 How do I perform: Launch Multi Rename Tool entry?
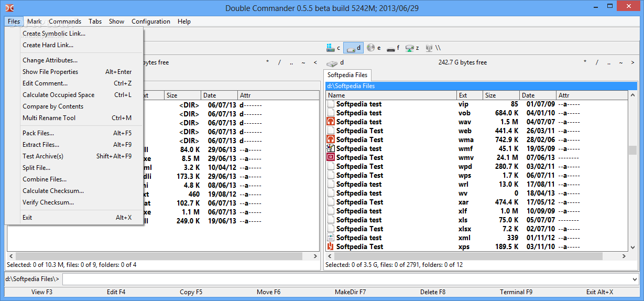tap(74, 118)
